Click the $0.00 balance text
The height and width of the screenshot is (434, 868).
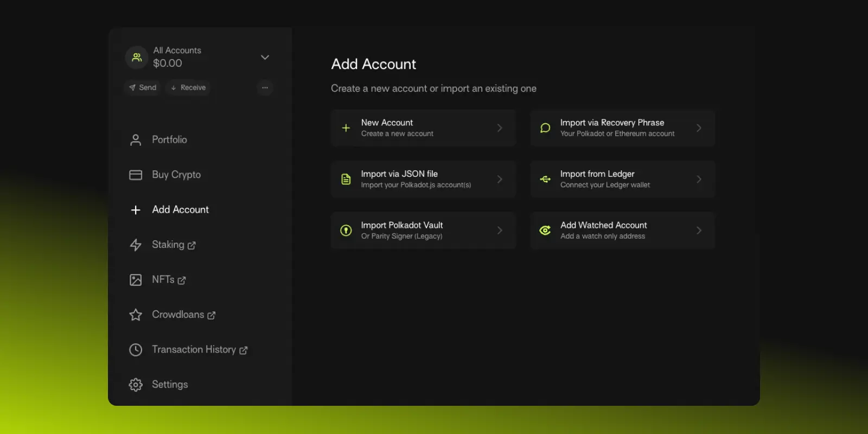(168, 63)
